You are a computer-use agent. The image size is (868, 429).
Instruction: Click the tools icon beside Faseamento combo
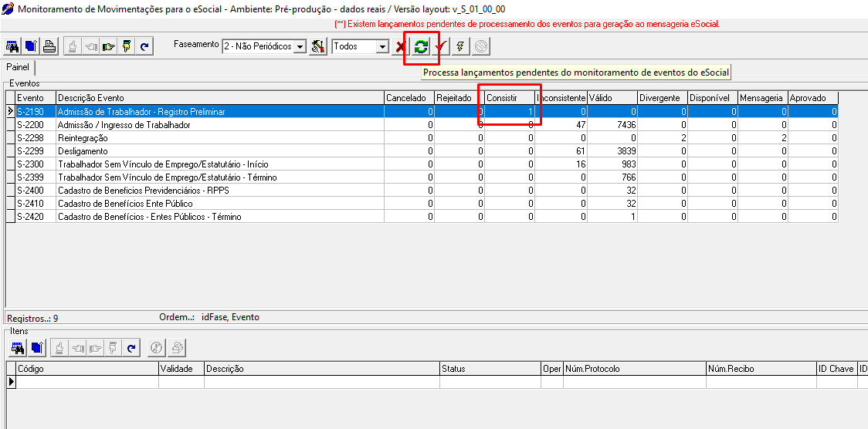317,46
